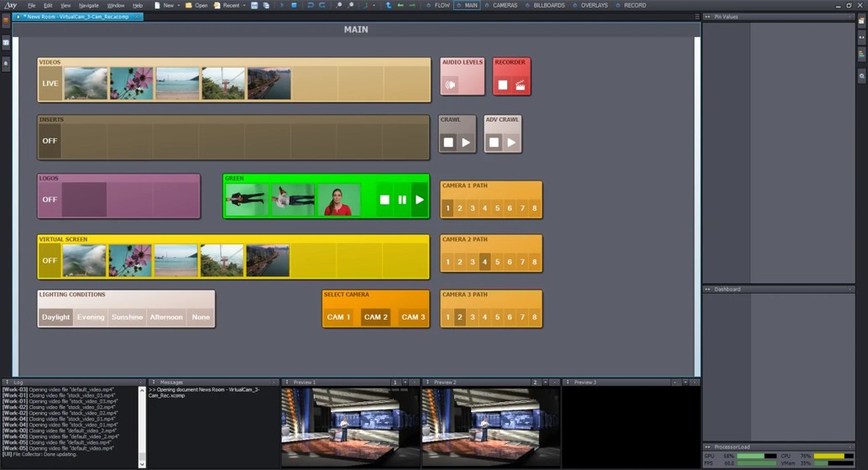Click the save icon in the toolbar
868x470 pixels.
pyautogui.click(x=254, y=5)
